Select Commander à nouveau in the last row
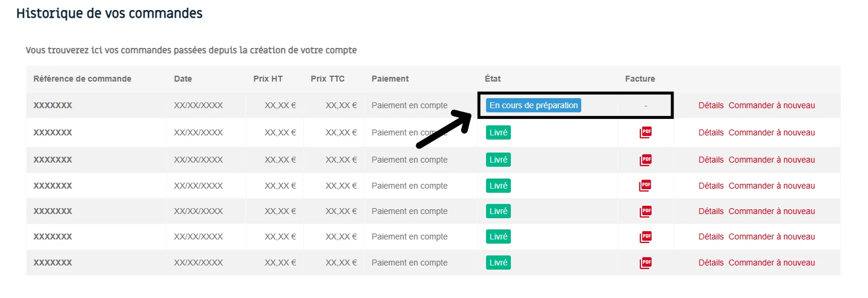This screenshot has width=868, height=298. click(x=772, y=263)
